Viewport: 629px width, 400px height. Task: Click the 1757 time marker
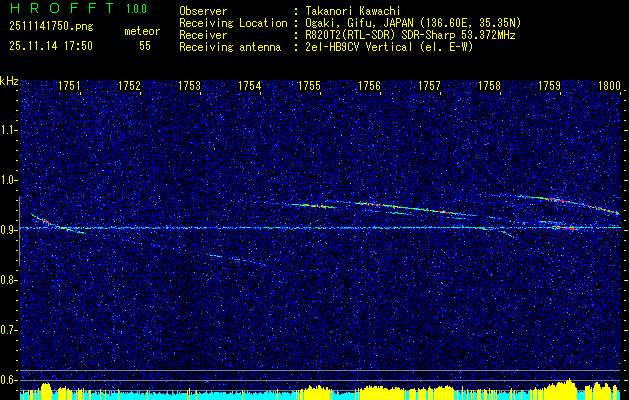pos(429,86)
